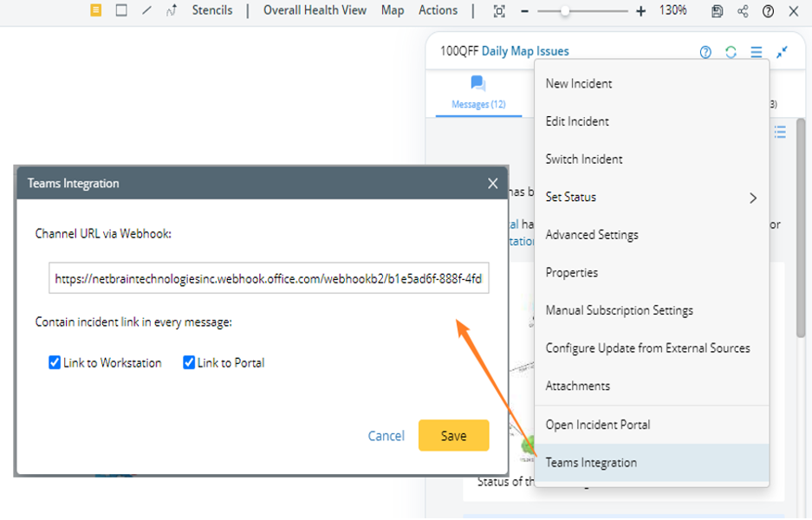Click the share icon in toolbar
The height and width of the screenshot is (520, 812).
[743, 11]
